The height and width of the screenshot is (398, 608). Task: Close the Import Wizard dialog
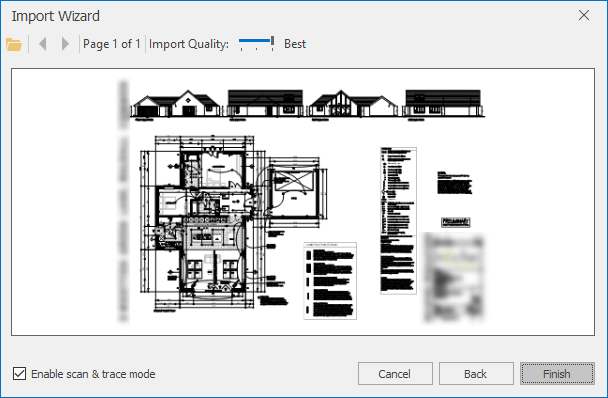[584, 16]
